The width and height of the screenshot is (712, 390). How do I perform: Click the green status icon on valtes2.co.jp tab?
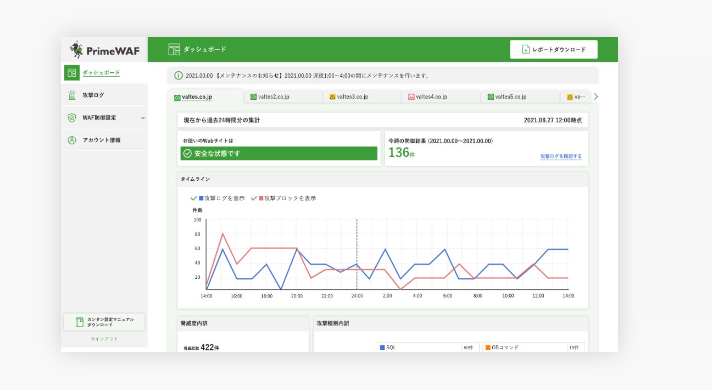pos(253,97)
